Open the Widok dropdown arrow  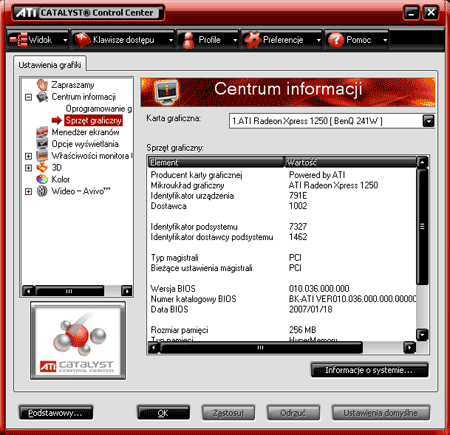[65, 40]
